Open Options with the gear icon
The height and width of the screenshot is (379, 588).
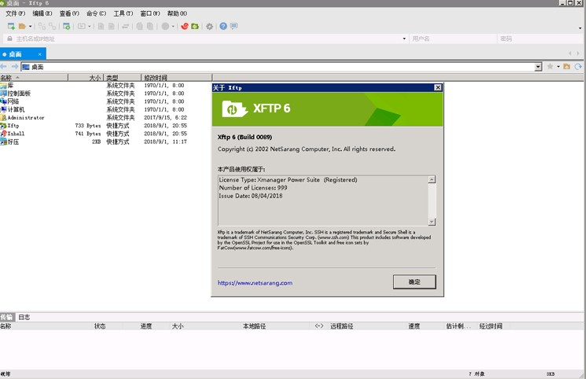click(209, 26)
